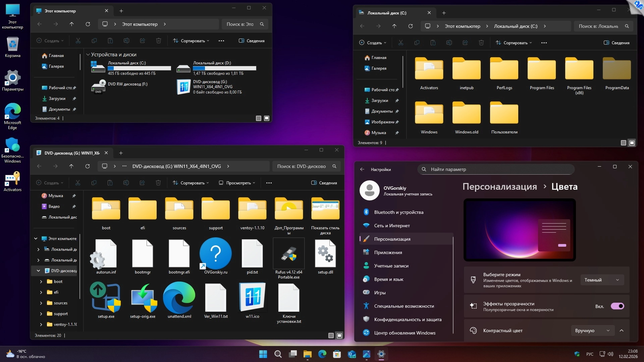Click the Найти параметр search field
This screenshot has width=644, height=362.
[496, 169]
